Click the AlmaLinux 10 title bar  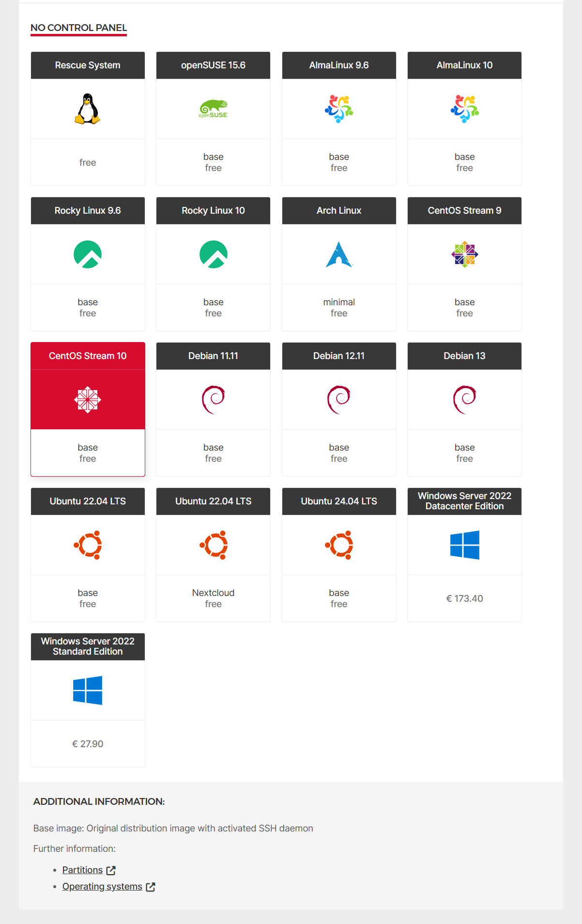pyautogui.click(x=465, y=65)
